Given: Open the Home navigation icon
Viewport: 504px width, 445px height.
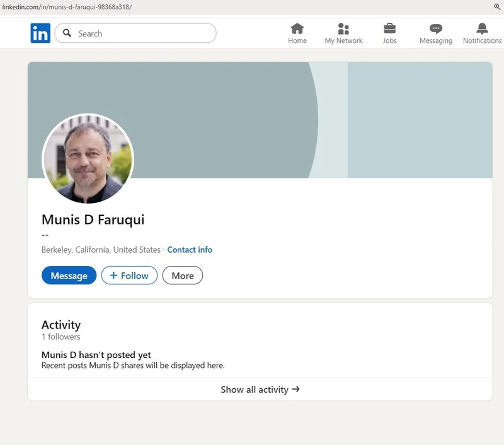Looking at the screenshot, I should point(297,29).
